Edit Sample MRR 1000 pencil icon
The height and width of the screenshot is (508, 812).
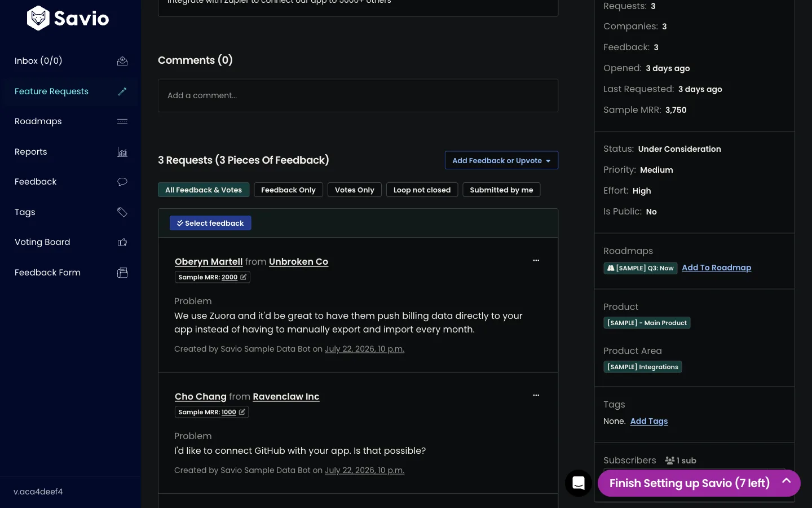pyautogui.click(x=242, y=412)
